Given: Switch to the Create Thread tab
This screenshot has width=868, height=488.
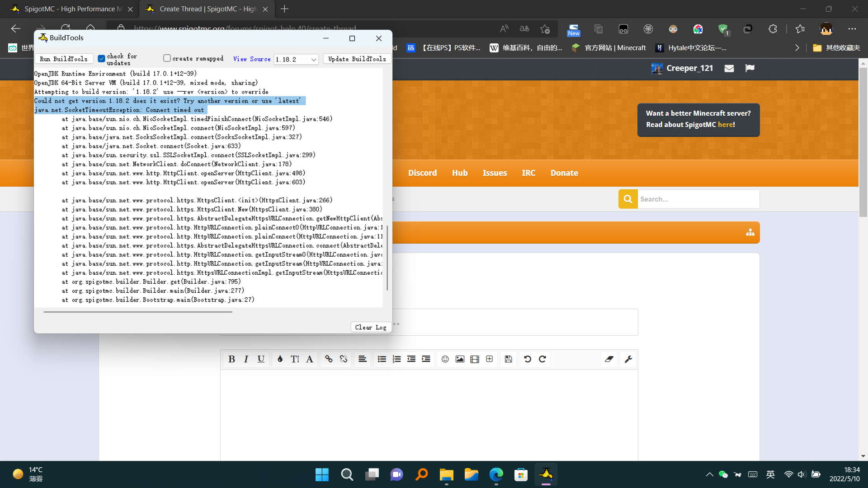Looking at the screenshot, I should pyautogui.click(x=203, y=9).
